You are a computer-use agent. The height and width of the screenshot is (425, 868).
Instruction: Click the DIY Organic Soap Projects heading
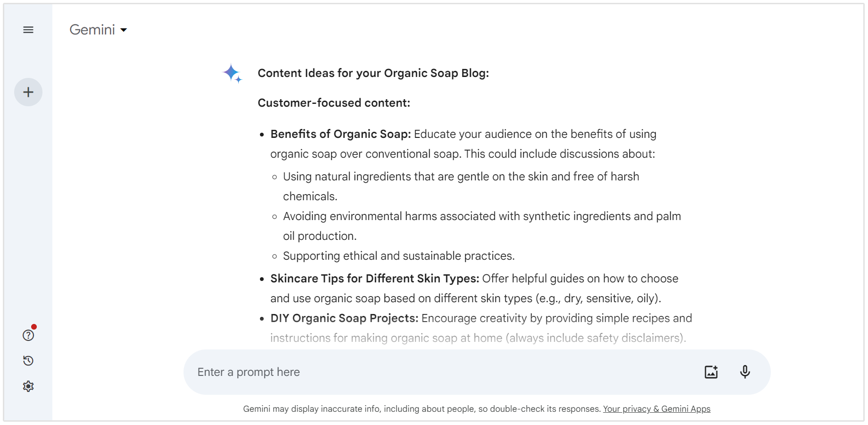tap(343, 318)
